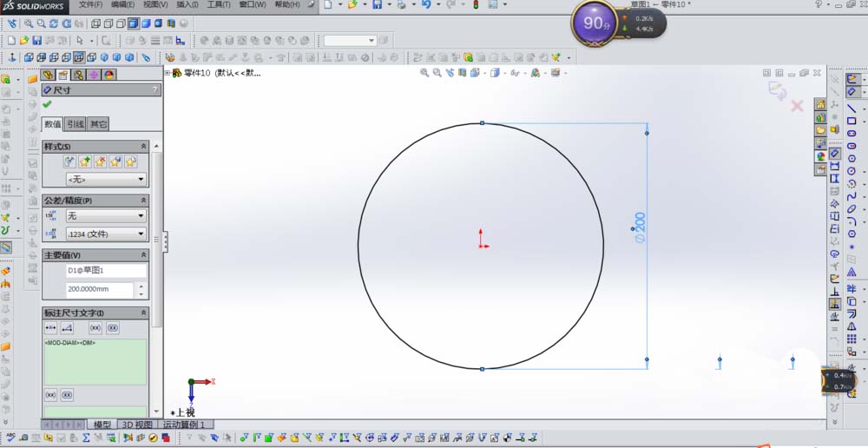Select Wireframe display style icon
868x448 pixels.
pos(95,23)
